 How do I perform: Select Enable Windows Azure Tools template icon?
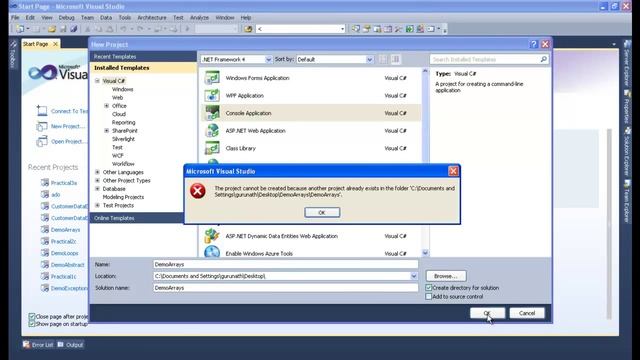[212, 253]
